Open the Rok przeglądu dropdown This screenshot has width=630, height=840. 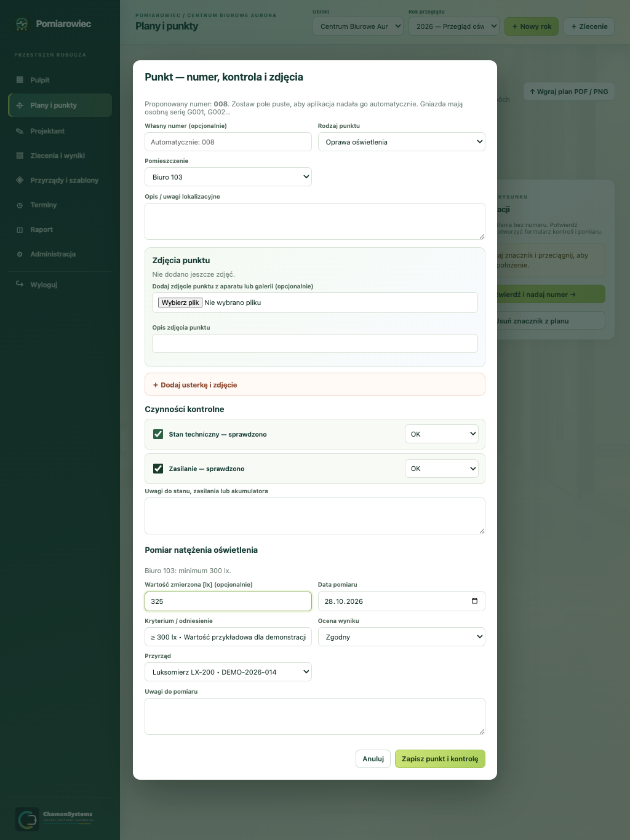tap(454, 26)
